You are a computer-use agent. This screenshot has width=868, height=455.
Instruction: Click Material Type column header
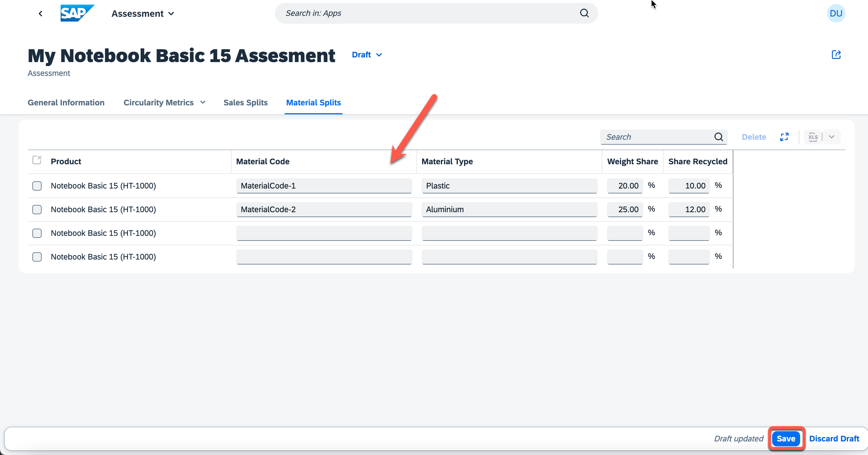point(447,161)
